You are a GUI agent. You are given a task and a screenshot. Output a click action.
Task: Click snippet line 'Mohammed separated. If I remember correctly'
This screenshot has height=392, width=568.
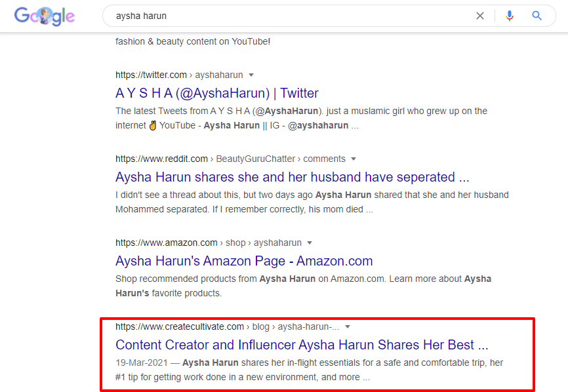tap(210, 209)
